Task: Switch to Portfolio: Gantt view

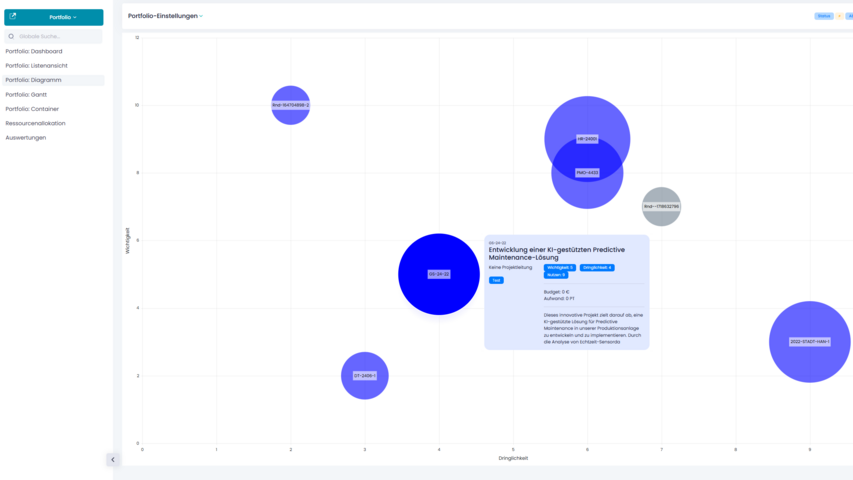Action: pos(26,94)
